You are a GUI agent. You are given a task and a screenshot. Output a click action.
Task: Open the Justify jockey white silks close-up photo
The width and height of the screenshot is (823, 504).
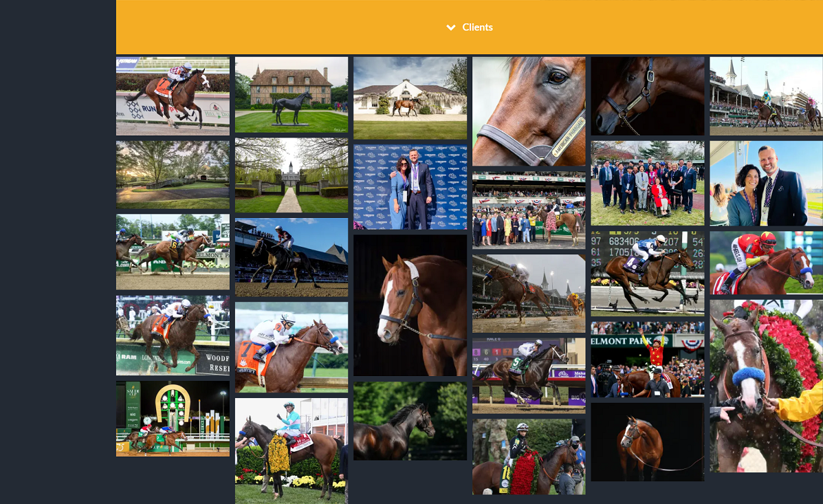(x=292, y=347)
